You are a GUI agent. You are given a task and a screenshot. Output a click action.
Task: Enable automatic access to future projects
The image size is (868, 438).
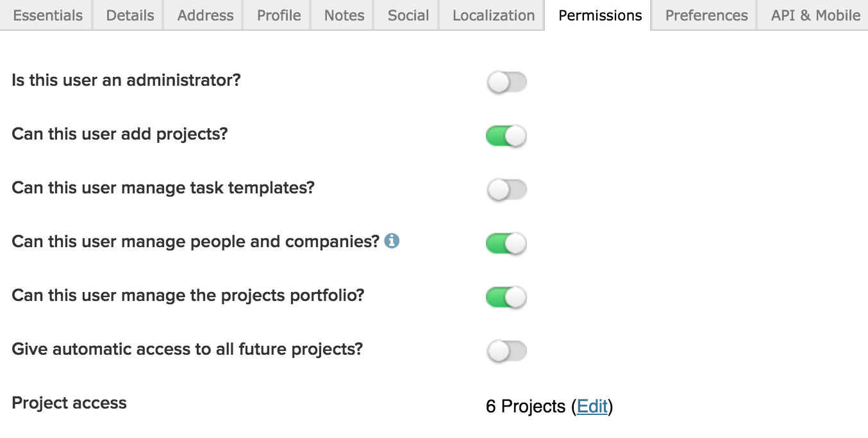tap(506, 352)
